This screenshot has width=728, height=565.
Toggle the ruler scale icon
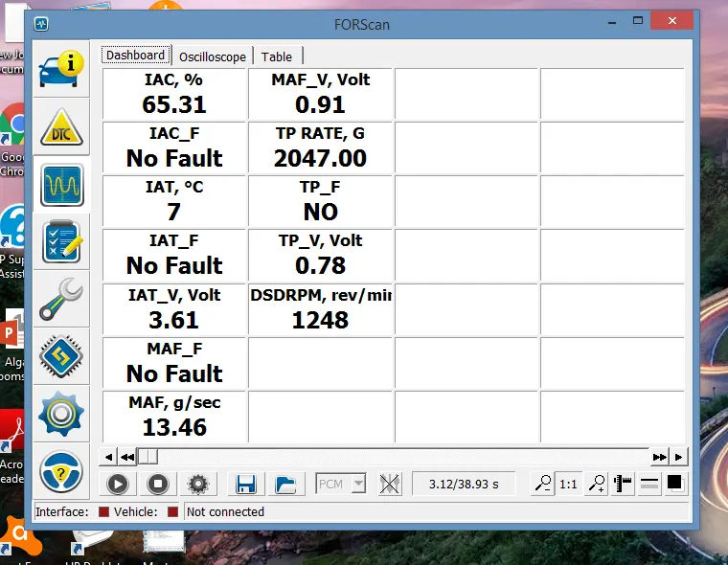tap(622, 484)
